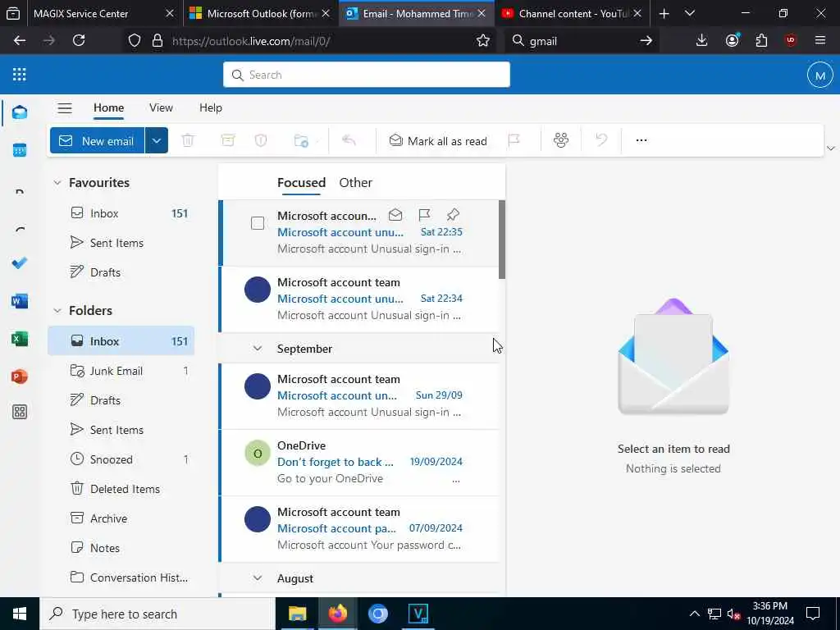Bookmark the page with the star icon
The height and width of the screenshot is (630, 840).
tap(483, 41)
